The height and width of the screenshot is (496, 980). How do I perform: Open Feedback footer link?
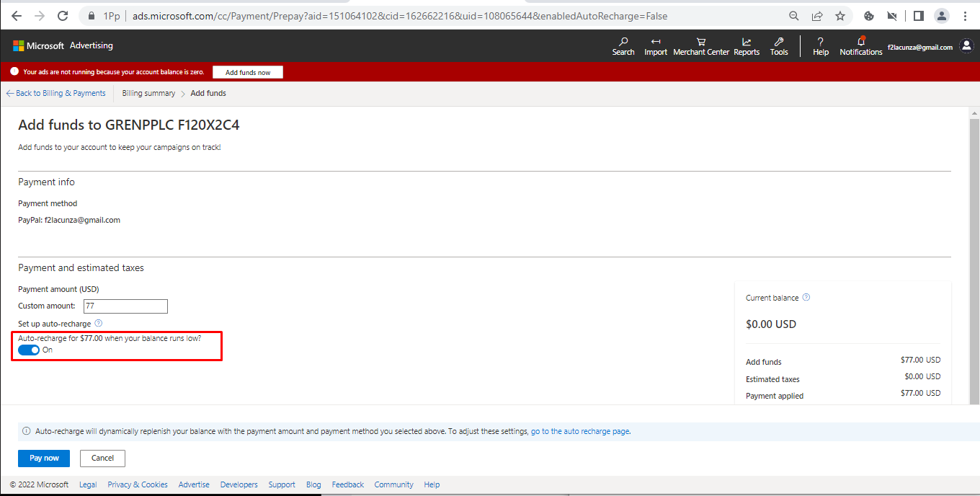pos(348,484)
